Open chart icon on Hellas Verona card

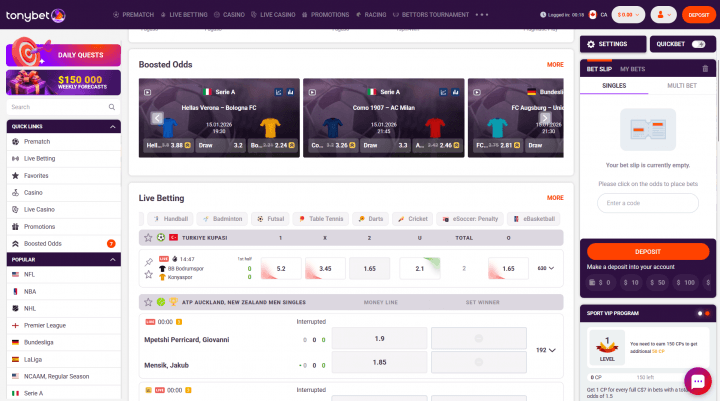pyautogui.click(x=278, y=92)
